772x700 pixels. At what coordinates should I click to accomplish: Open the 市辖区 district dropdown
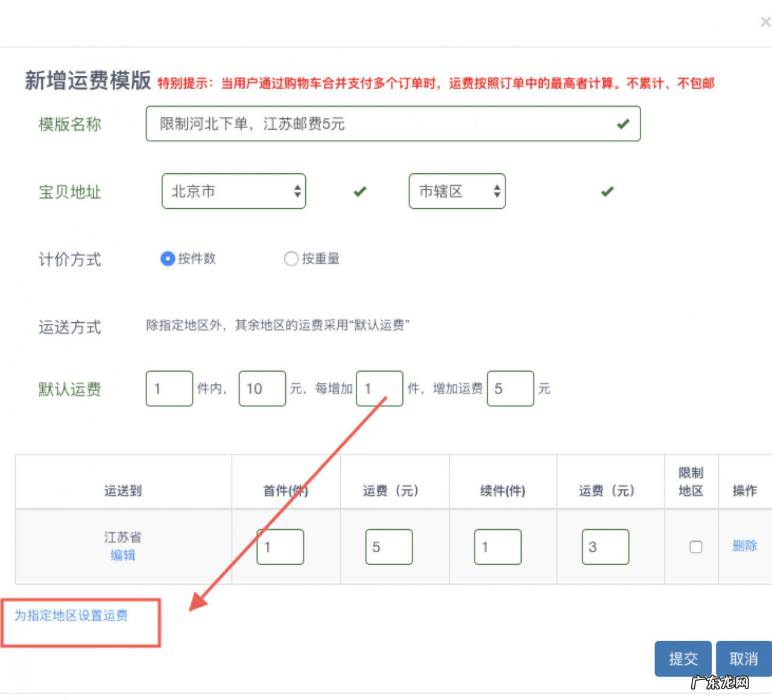(457, 191)
